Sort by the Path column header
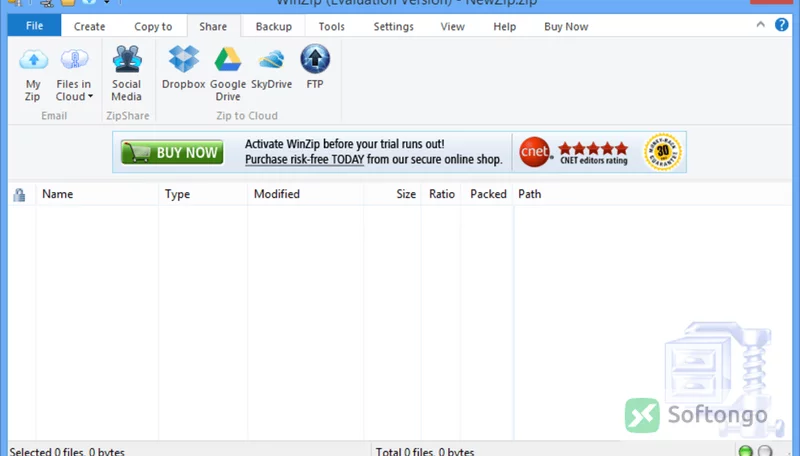The image size is (800, 456). (530, 194)
